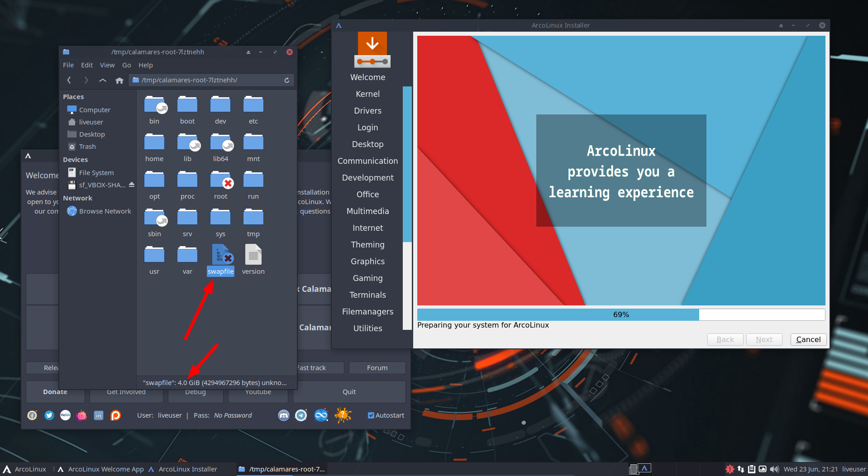
Task: Go to home folder via house icon
Action: tap(119, 80)
